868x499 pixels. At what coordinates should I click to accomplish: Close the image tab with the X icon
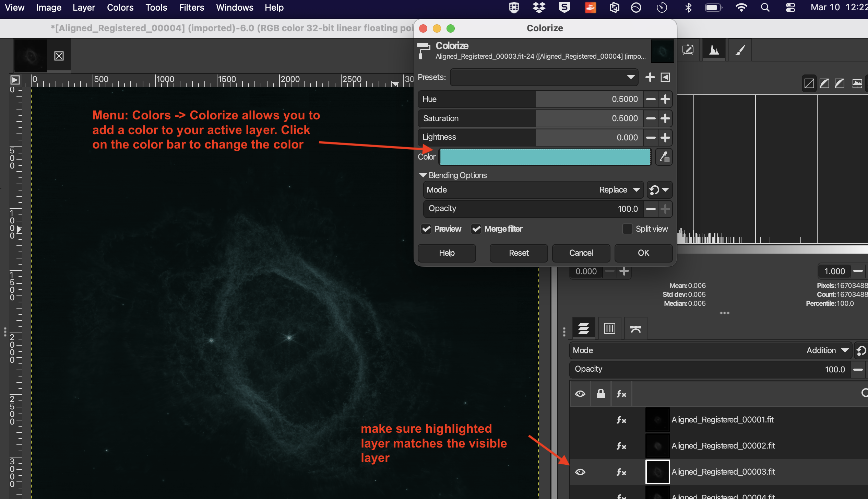click(59, 56)
